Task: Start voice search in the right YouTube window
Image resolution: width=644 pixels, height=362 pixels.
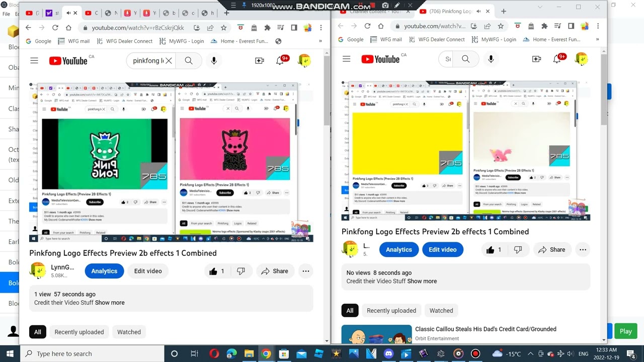Action: tap(491, 59)
